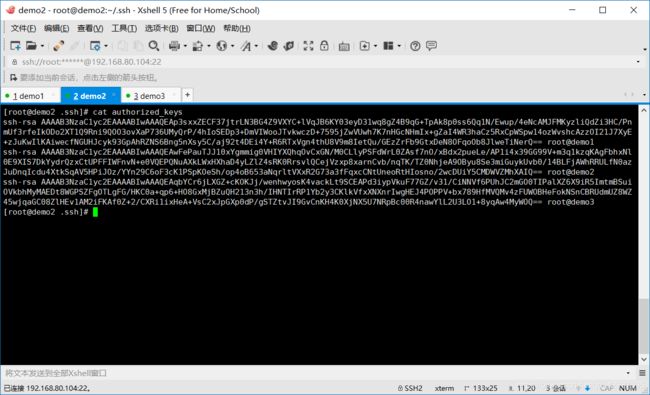Click the color scheme icon after Print
650x395 pixels.
coord(198,46)
